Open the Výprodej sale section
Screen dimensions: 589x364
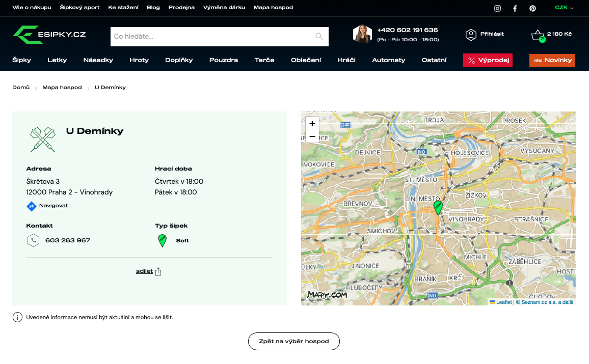[x=488, y=61]
